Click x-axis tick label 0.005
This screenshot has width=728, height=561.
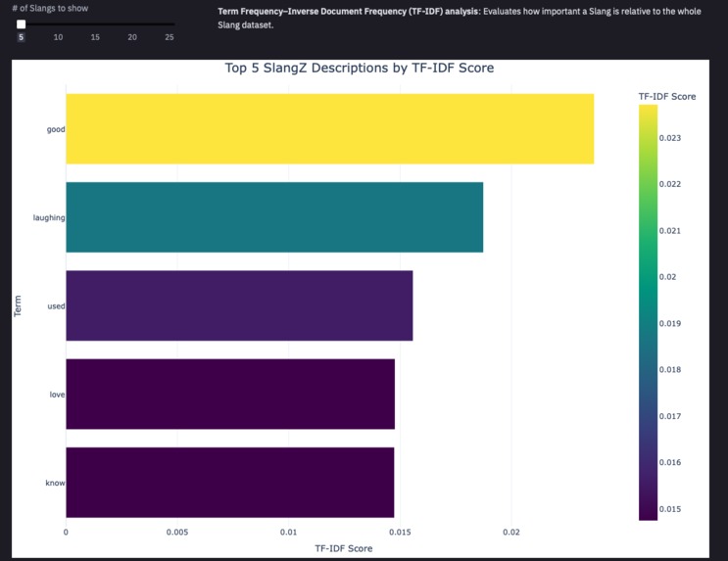177,533
